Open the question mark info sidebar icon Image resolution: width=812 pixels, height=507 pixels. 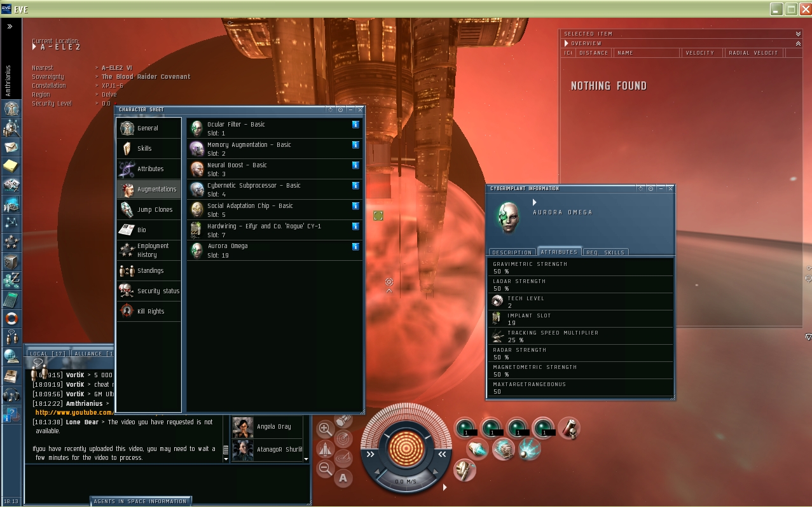click(x=11, y=415)
